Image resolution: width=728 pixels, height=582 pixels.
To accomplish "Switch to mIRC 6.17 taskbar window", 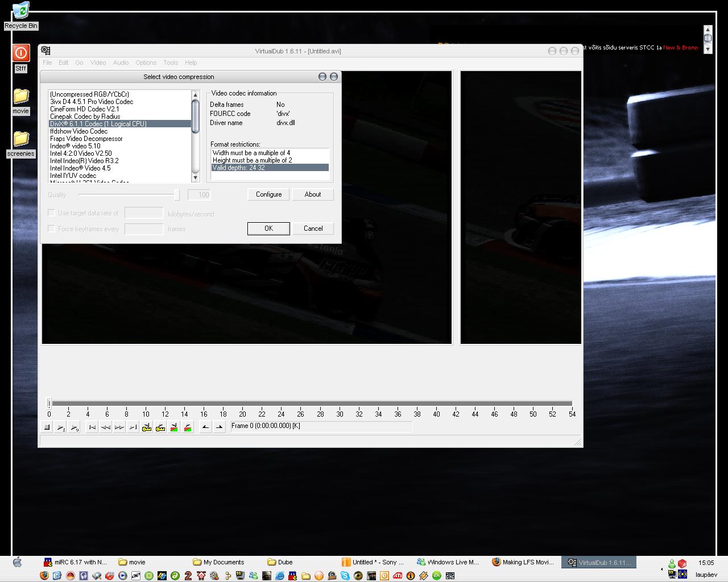I will coord(76,562).
